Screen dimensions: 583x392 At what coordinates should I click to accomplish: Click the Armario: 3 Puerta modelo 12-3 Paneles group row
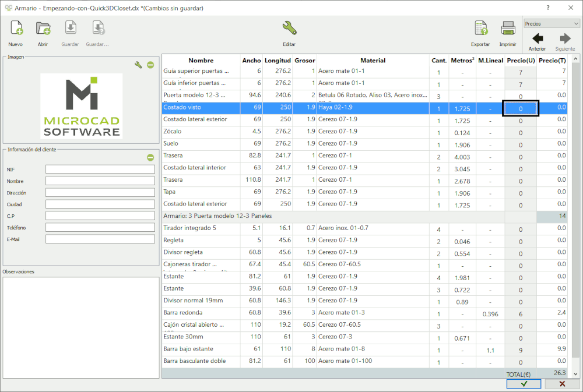click(365, 216)
